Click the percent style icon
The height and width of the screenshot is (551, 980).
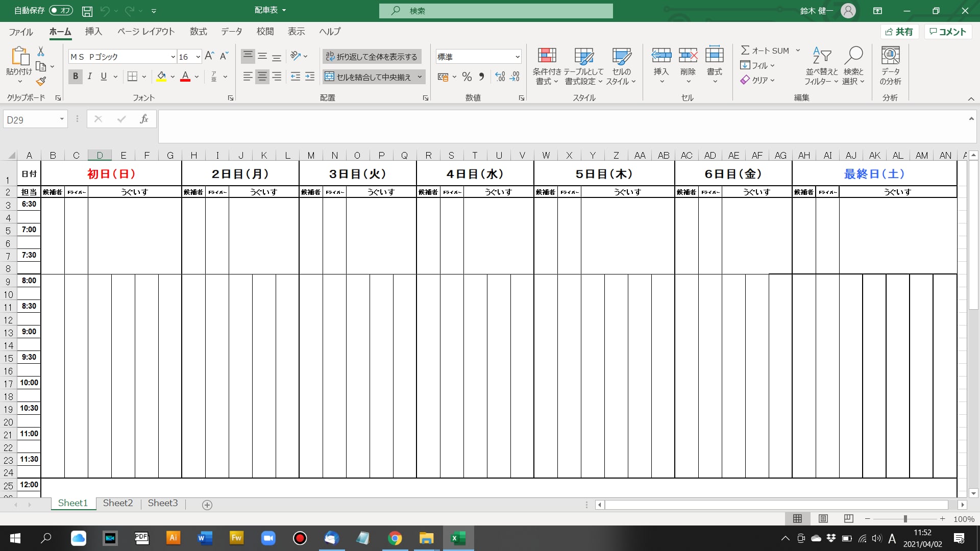[467, 77]
